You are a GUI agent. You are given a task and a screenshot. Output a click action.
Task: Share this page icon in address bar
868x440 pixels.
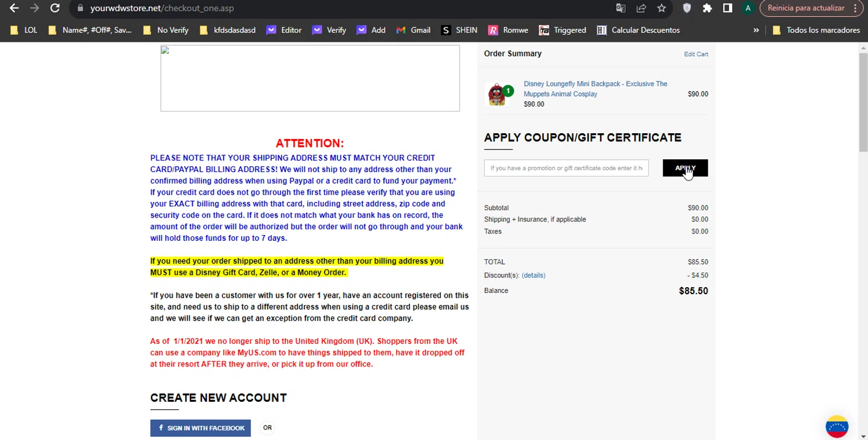(641, 8)
